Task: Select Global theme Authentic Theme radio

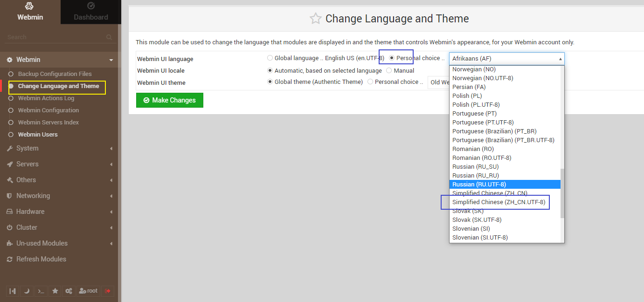Action: click(270, 82)
